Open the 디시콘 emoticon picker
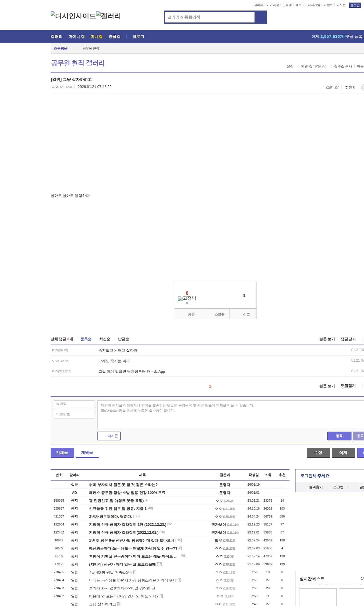This screenshot has width=364, height=606. [109, 436]
